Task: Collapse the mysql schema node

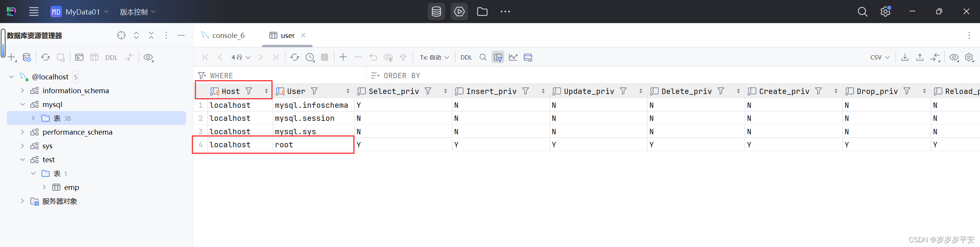Action: coord(22,104)
